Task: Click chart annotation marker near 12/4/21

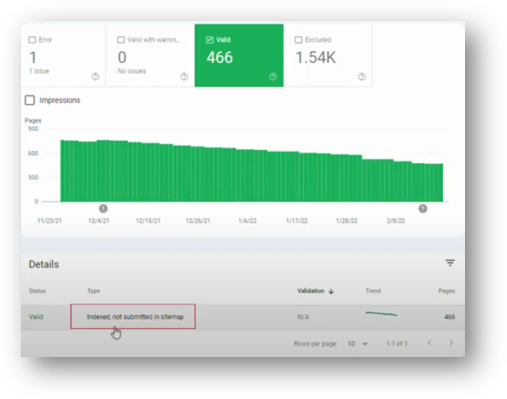Action: coord(103,209)
